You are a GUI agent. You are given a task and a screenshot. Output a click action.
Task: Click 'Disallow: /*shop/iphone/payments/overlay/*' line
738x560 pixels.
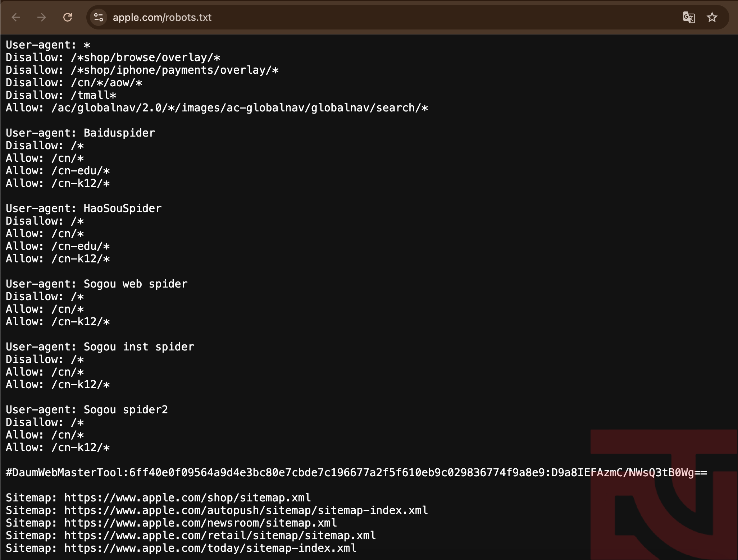tap(142, 70)
